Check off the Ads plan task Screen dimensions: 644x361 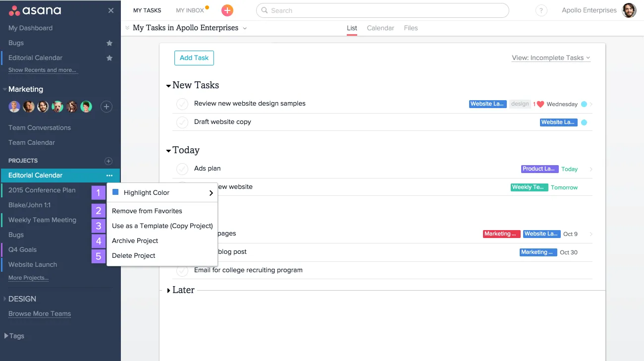[x=182, y=169]
